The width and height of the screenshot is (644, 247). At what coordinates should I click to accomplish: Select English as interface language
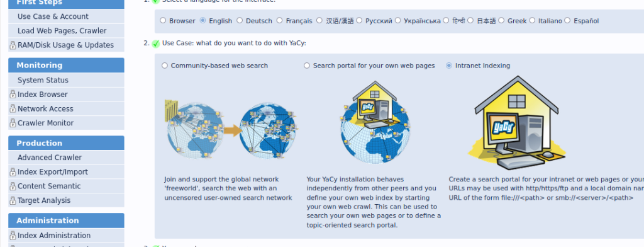click(203, 20)
